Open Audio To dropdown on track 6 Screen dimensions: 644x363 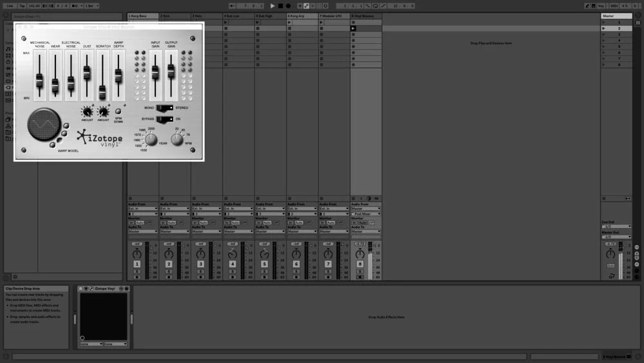(302, 231)
